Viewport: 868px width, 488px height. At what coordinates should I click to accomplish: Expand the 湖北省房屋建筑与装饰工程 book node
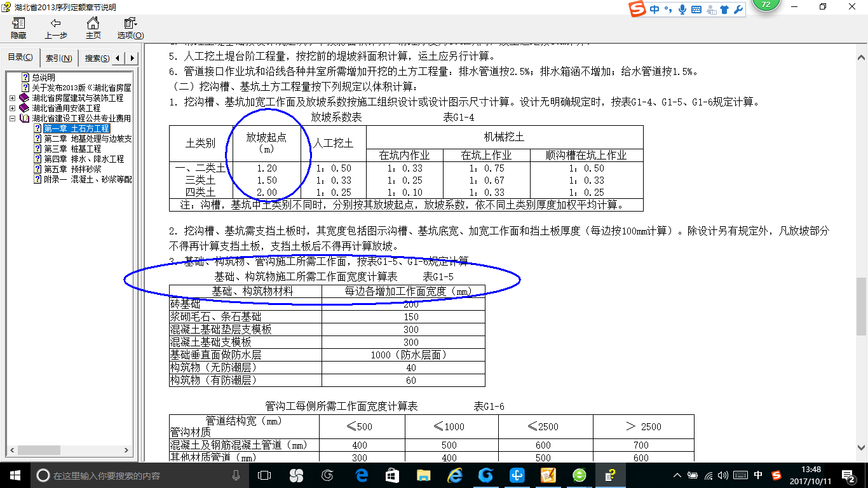pos(13,98)
